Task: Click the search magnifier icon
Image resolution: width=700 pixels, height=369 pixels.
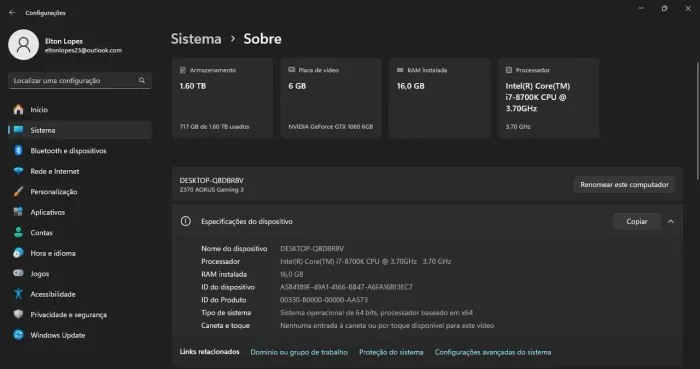Action: [x=142, y=80]
